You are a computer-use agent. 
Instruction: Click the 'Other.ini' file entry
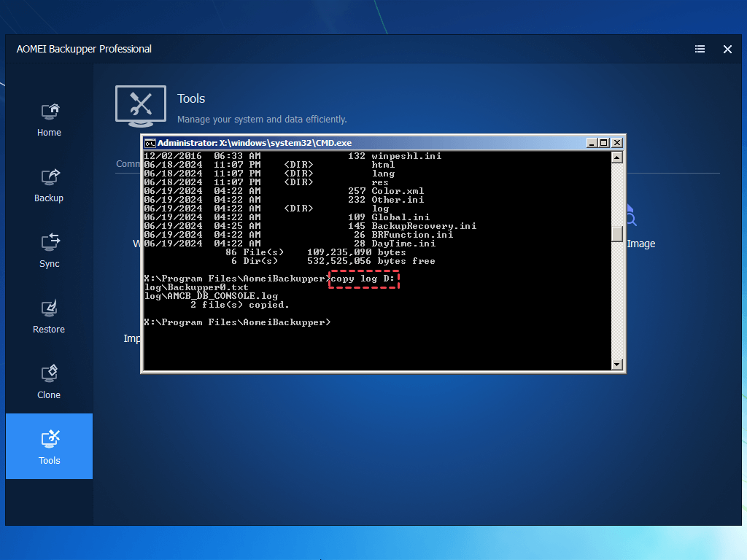(398, 200)
